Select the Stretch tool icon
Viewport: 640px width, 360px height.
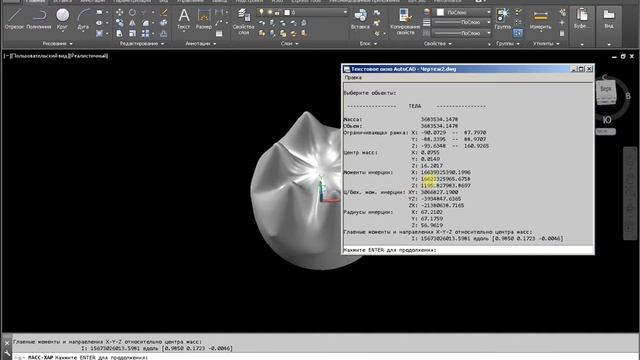click(119, 34)
